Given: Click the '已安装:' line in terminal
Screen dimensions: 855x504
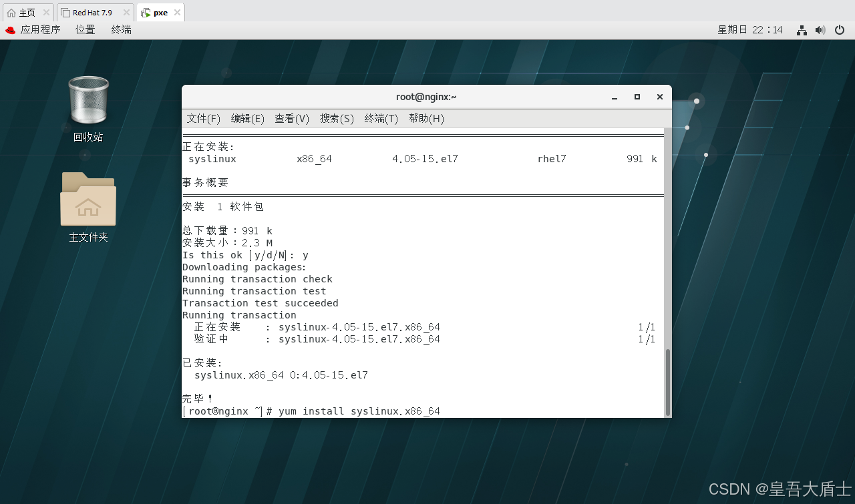Looking at the screenshot, I should point(202,363).
